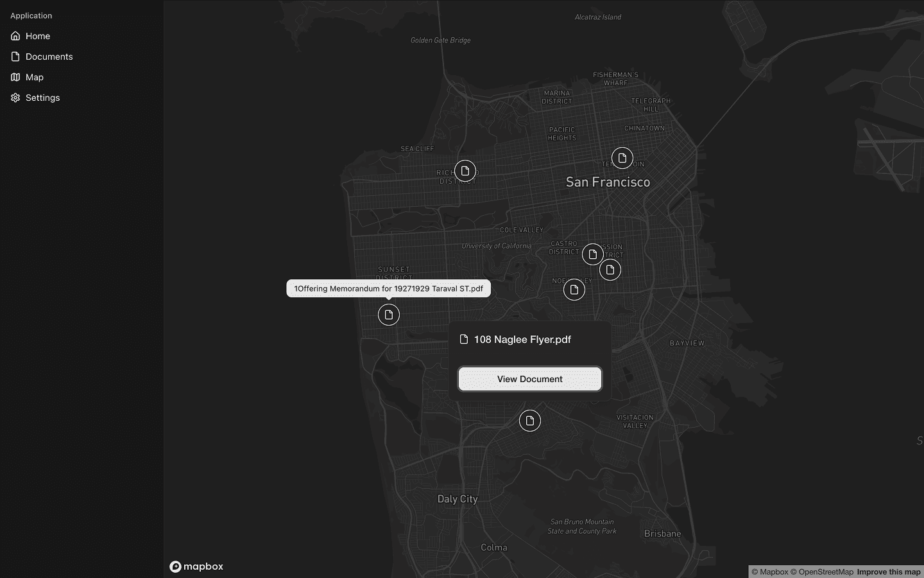Click the Taraval ST offering memorandum tooltip

point(388,288)
